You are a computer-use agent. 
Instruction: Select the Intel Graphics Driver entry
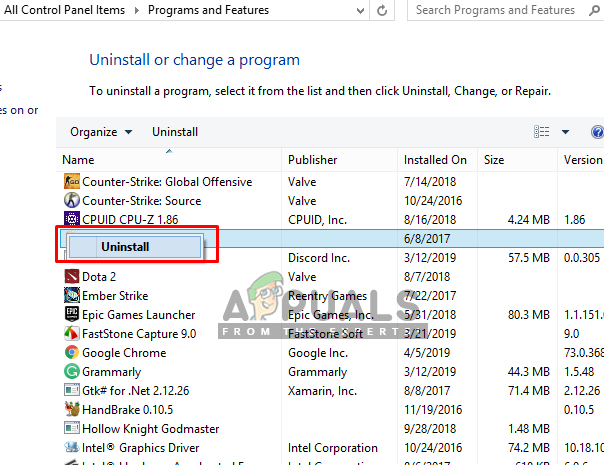pos(141,447)
